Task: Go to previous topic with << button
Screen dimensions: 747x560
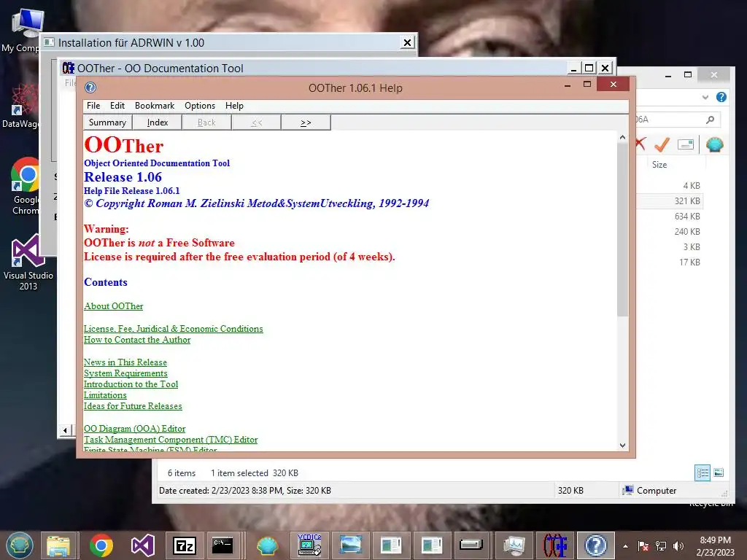Action: (256, 122)
